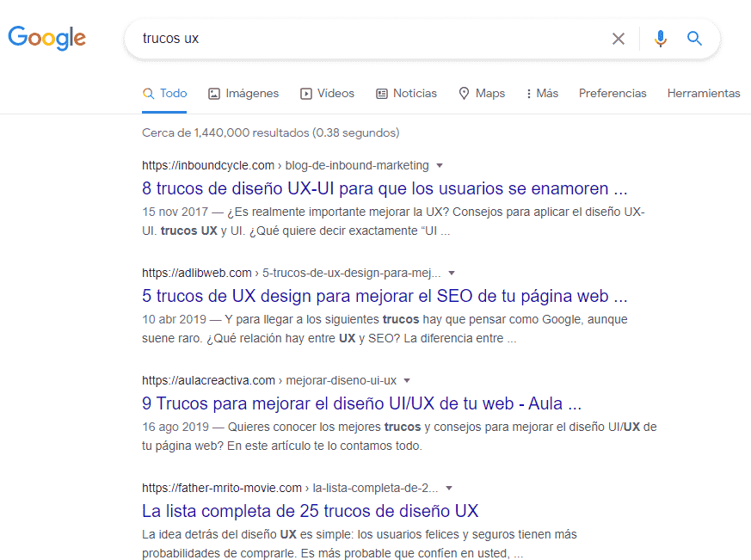Click the newspaper icon beside Noticias

[382, 94]
